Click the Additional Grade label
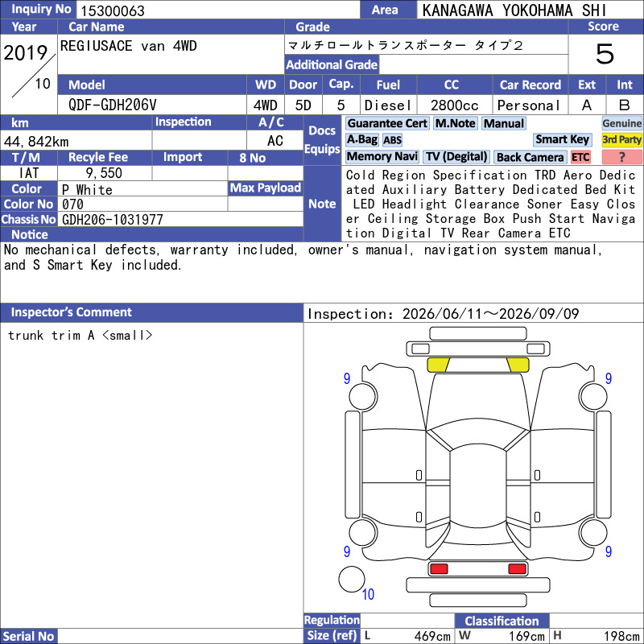This screenshot has height=644, width=644. point(332,64)
